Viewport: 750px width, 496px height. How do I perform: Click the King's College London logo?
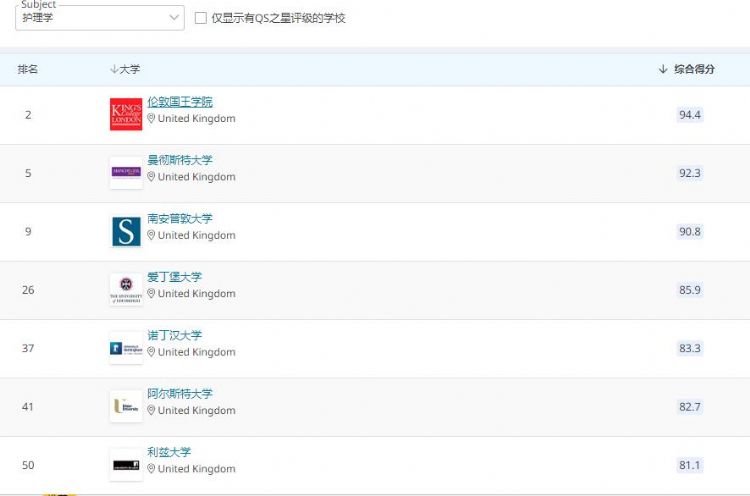click(x=126, y=114)
